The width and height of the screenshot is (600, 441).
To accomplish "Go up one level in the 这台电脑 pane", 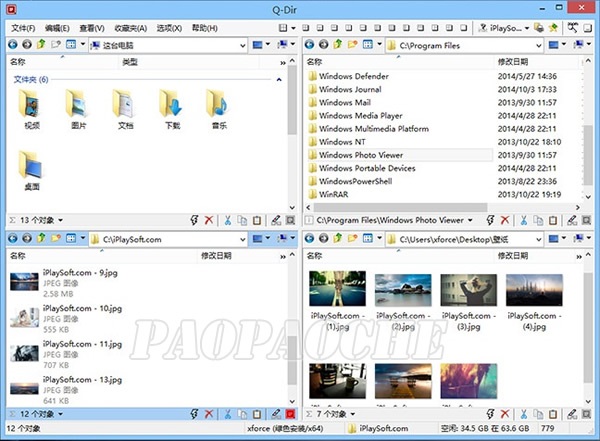I will pos(41,44).
